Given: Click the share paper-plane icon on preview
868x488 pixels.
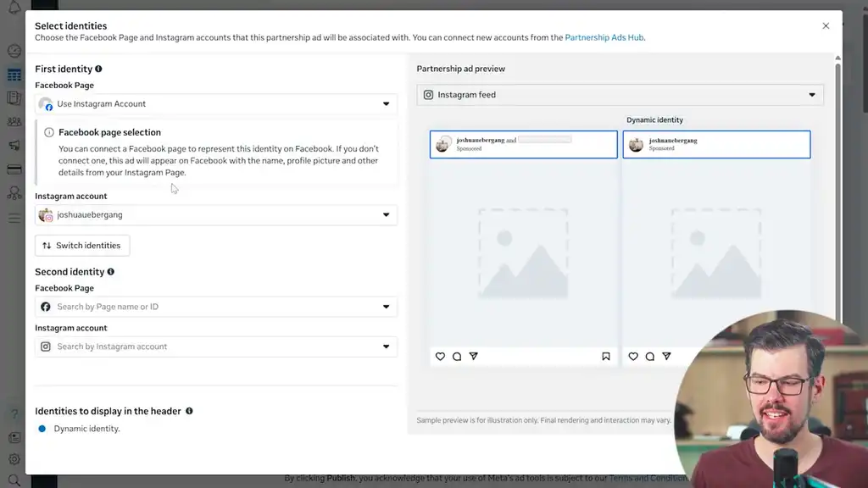Looking at the screenshot, I should click(474, 357).
